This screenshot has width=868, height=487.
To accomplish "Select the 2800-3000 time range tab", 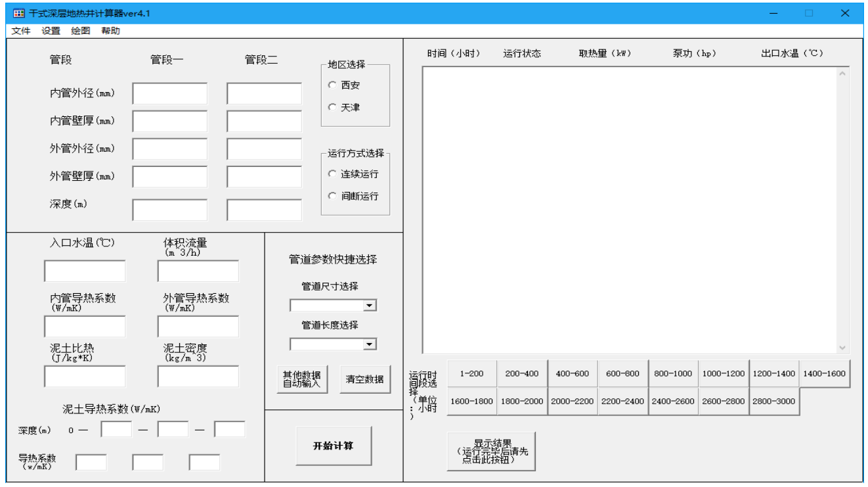I will point(774,401).
